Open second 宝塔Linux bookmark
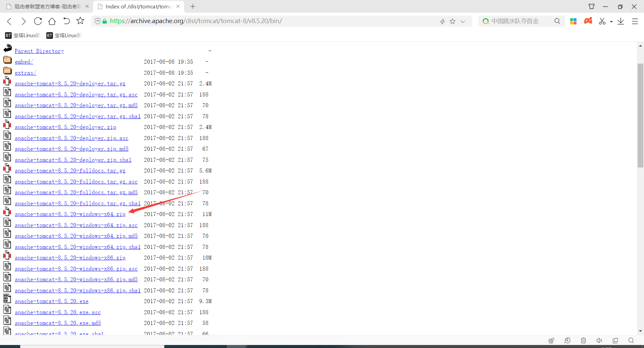The image size is (644, 348). point(64,35)
